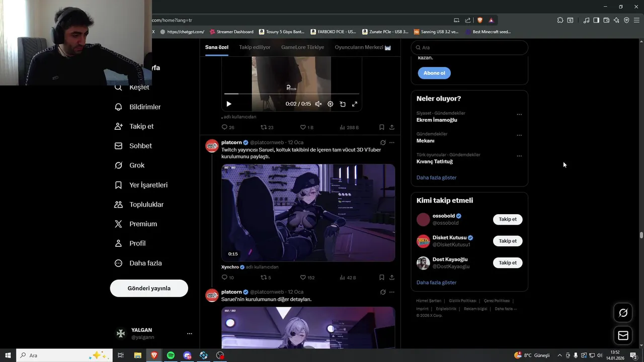This screenshot has width=644, height=362.
Task: Share the platcorn Saruei VTuber tweet
Action: tap(391, 278)
